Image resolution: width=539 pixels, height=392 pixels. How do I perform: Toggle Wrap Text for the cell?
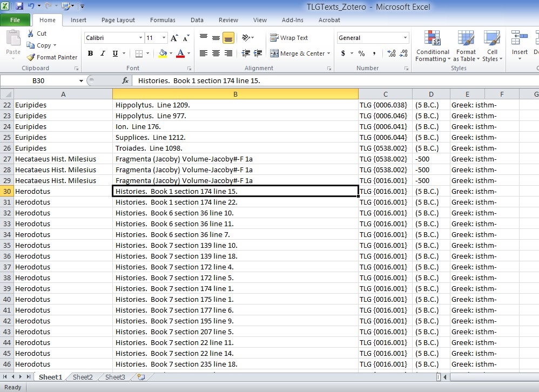point(289,38)
